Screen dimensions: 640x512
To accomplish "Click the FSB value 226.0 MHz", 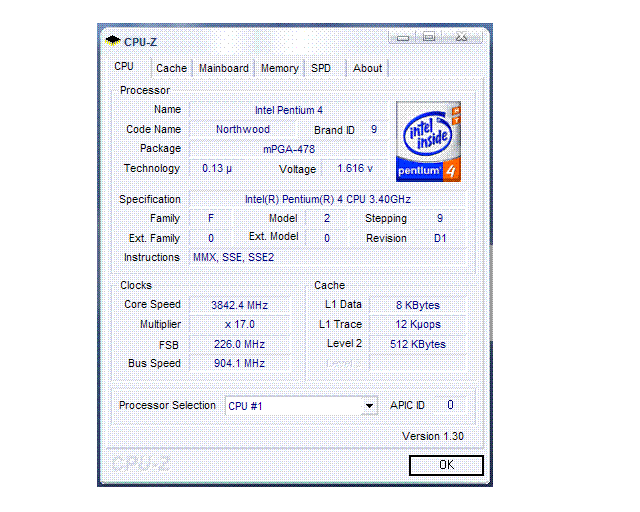I will [240, 344].
